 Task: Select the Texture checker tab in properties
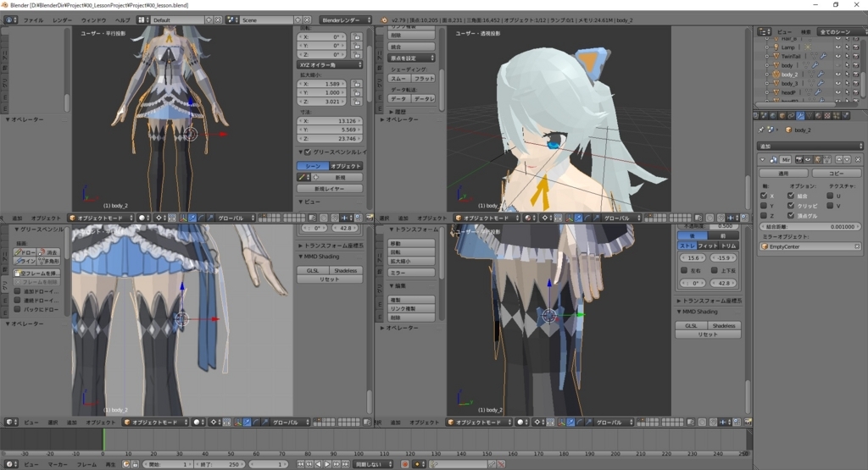pos(827,115)
